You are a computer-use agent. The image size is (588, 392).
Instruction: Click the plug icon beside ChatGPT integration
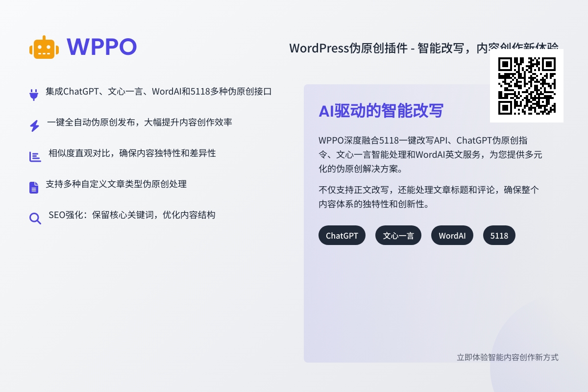click(34, 95)
